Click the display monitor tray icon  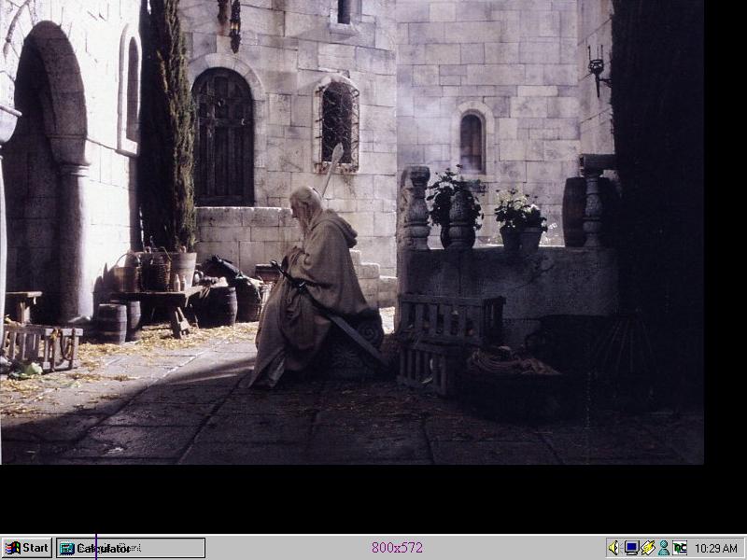(631, 548)
